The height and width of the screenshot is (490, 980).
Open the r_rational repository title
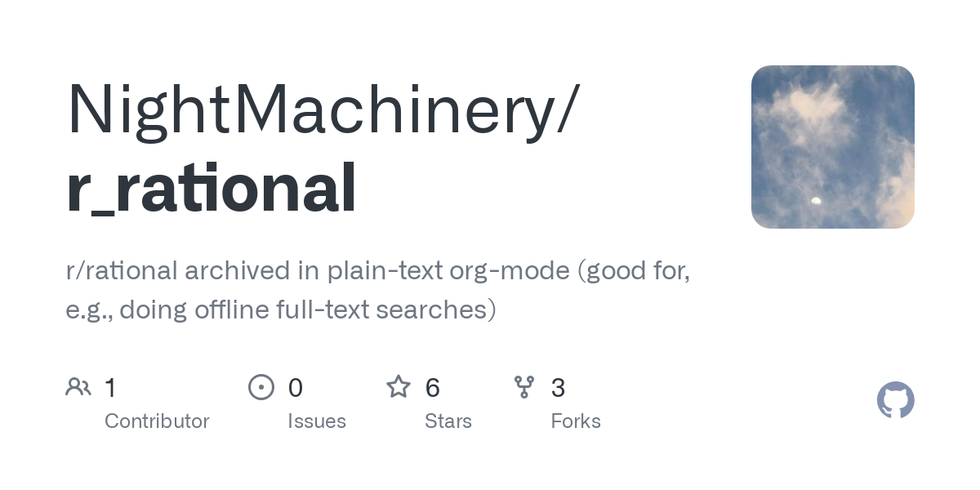pos(211,189)
